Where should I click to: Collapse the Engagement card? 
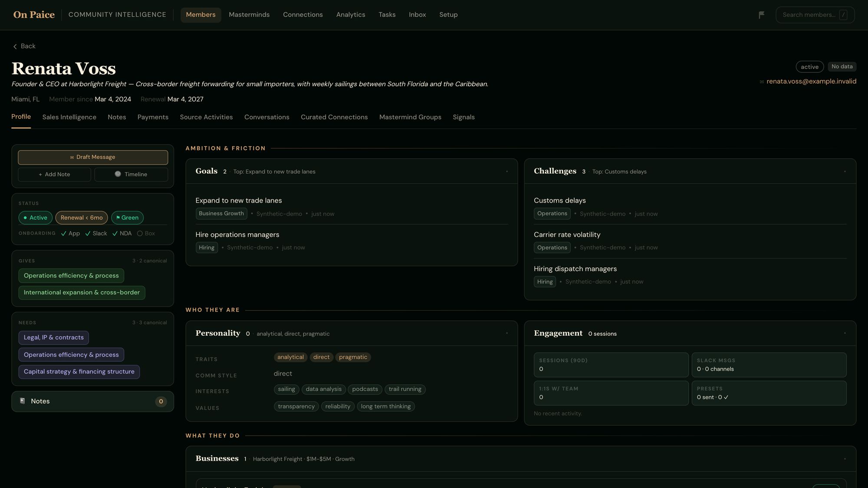coord(845,333)
